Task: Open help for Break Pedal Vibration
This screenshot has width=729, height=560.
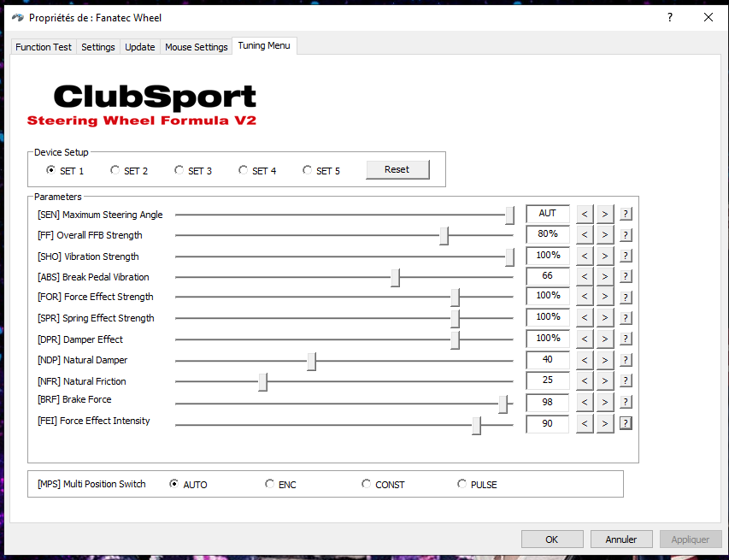Action: [626, 276]
